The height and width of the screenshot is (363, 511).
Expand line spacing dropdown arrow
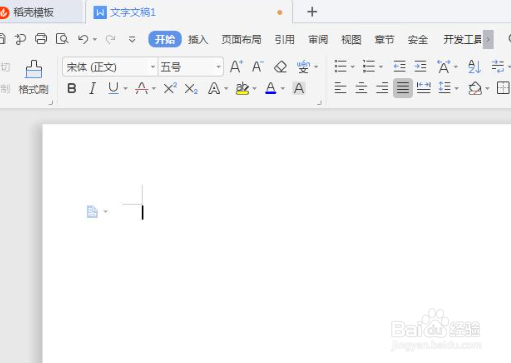456,88
